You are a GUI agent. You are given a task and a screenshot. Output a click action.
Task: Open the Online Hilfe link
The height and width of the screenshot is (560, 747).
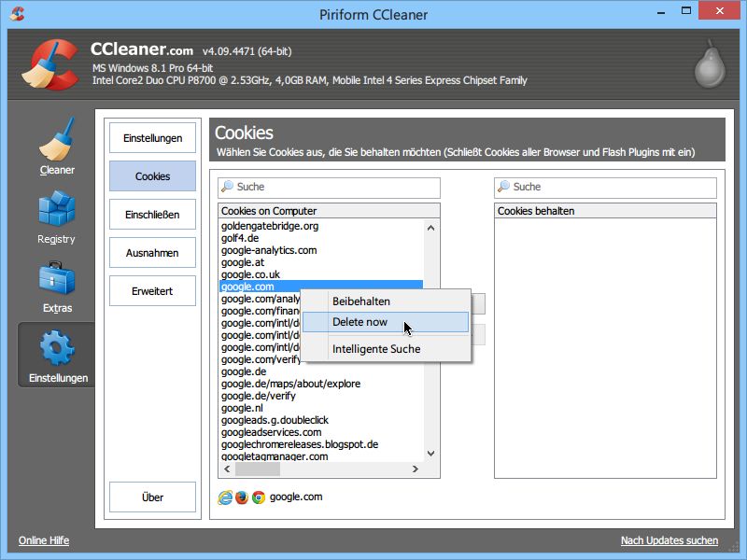(x=44, y=540)
